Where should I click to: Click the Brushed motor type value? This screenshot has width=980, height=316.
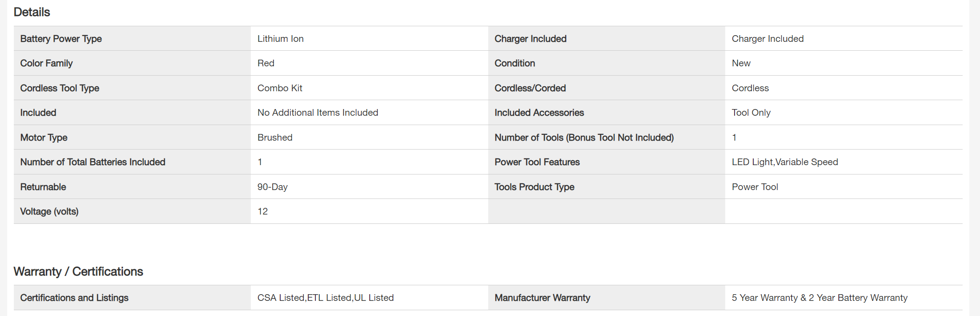pos(275,138)
